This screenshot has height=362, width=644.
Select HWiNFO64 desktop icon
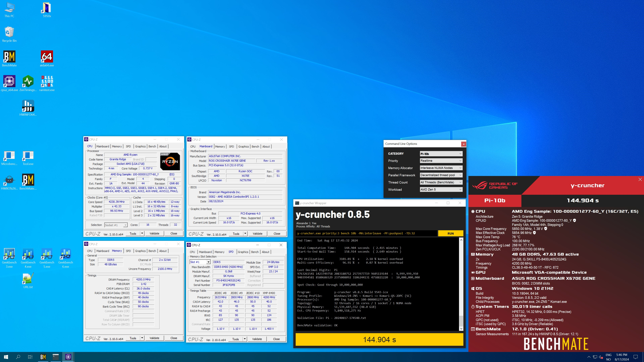tap(28, 108)
